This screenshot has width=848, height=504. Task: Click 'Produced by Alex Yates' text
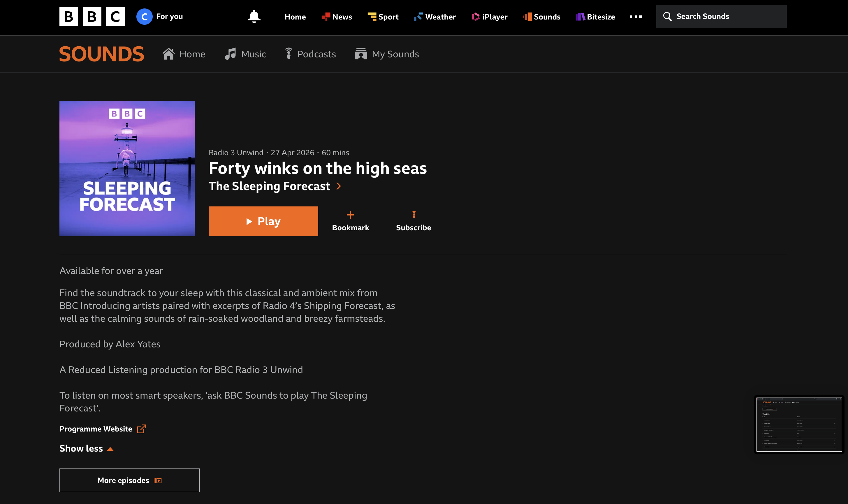click(110, 344)
